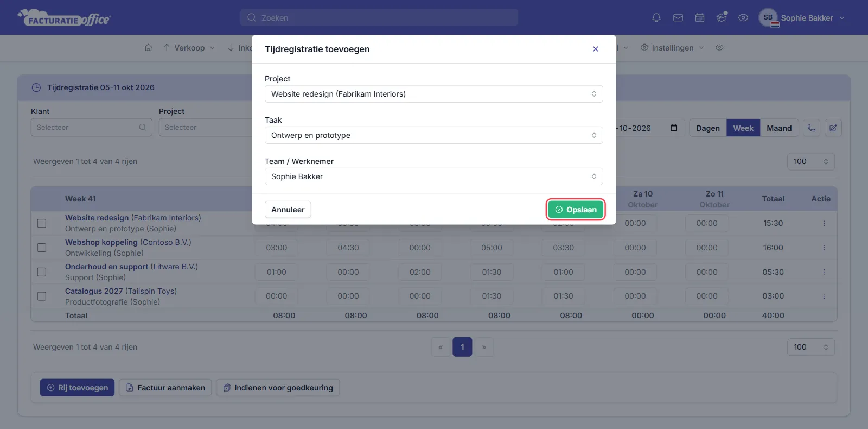This screenshot has width=868, height=429.
Task: Open the date picker calendar icon
Action: (x=674, y=128)
